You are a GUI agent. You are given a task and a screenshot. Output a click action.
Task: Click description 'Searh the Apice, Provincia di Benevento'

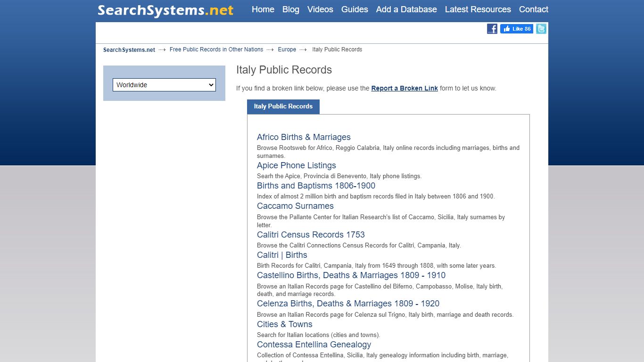[x=339, y=176]
